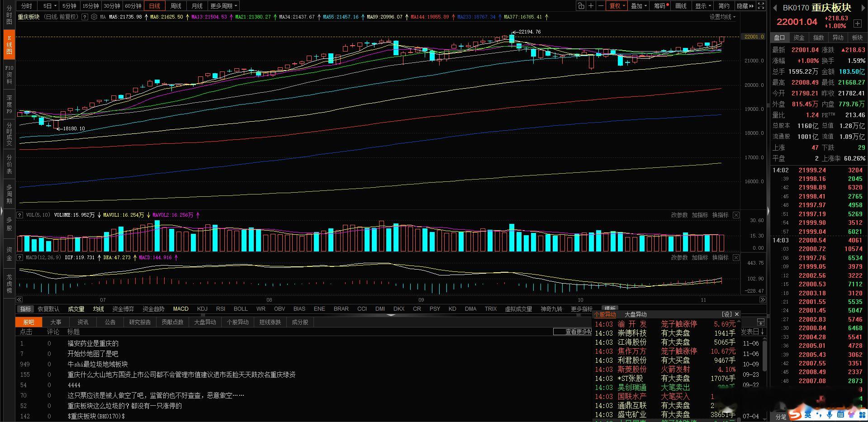Click 查看更多帖 button

(574, 332)
